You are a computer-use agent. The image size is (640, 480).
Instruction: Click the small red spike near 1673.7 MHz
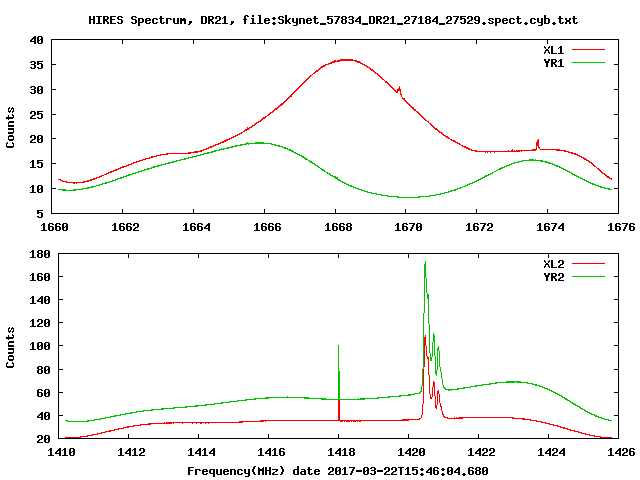point(538,142)
